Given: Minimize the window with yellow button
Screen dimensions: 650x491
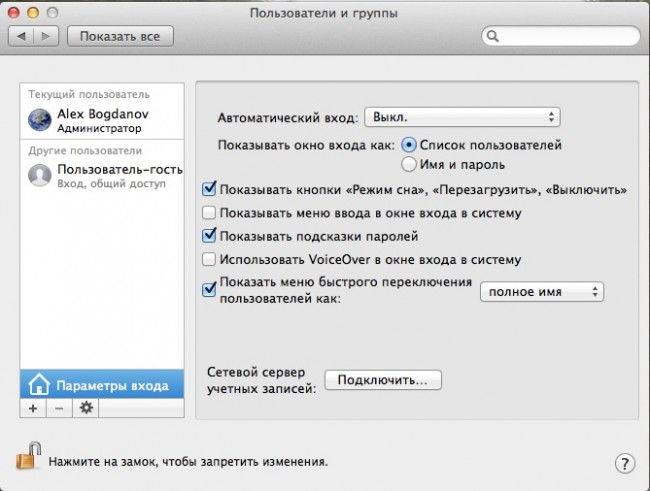Looking at the screenshot, I should pos(33,13).
